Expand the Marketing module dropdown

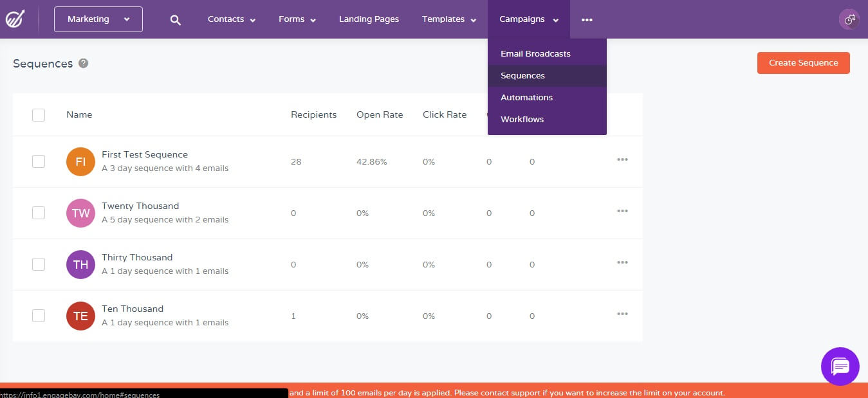98,19
